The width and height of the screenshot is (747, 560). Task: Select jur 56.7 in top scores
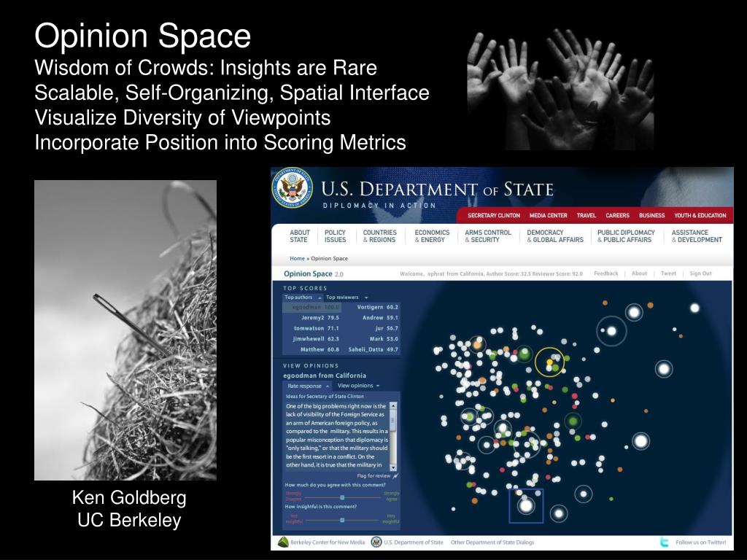coord(387,329)
